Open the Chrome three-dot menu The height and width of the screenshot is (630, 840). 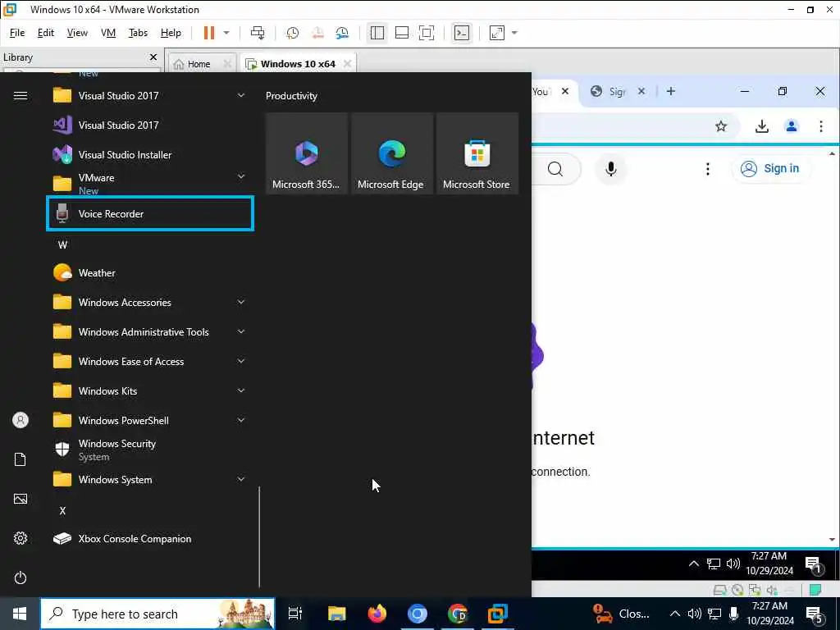tap(820, 126)
